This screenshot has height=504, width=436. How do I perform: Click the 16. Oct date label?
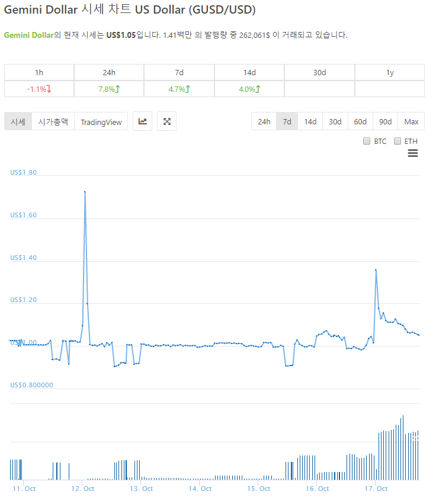click(x=318, y=489)
